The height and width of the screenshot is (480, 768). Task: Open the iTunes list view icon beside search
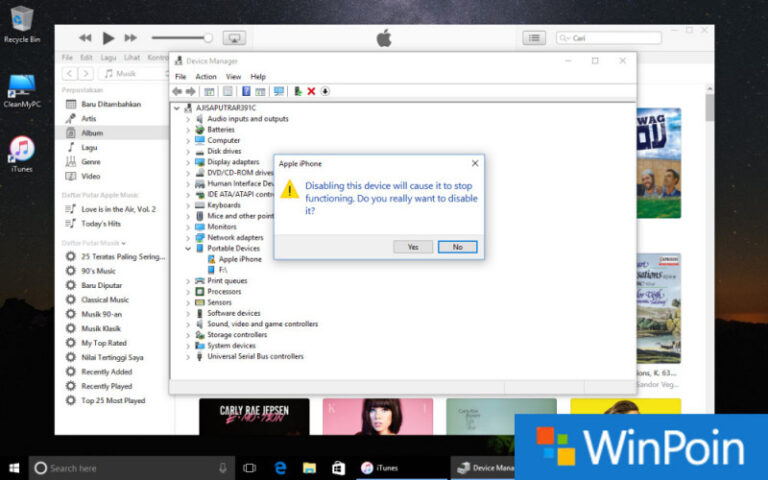(x=534, y=38)
